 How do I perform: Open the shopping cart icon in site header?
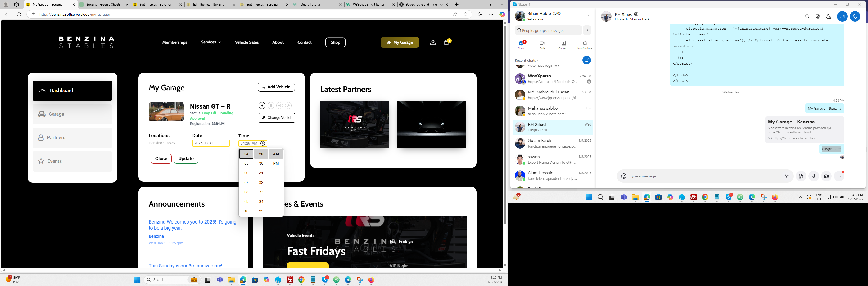pyautogui.click(x=446, y=42)
